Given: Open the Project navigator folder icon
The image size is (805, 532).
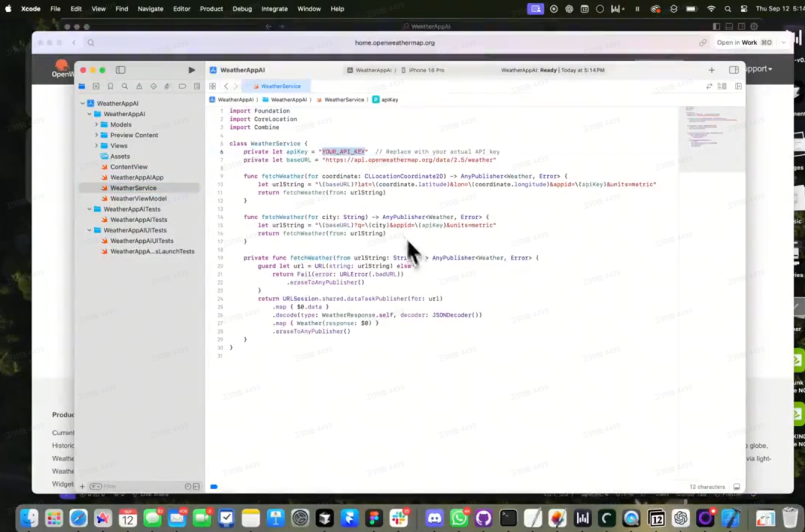Looking at the screenshot, I should pos(82,86).
